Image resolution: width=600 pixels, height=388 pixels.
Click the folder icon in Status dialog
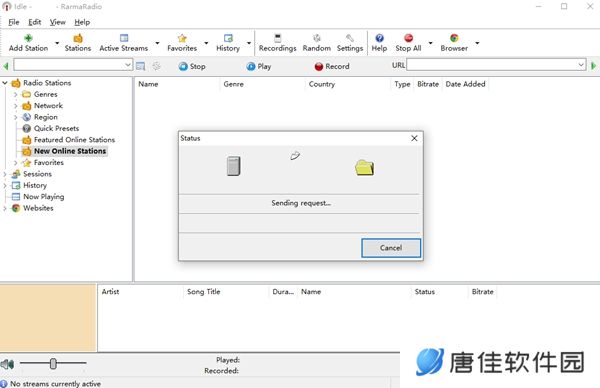point(364,168)
